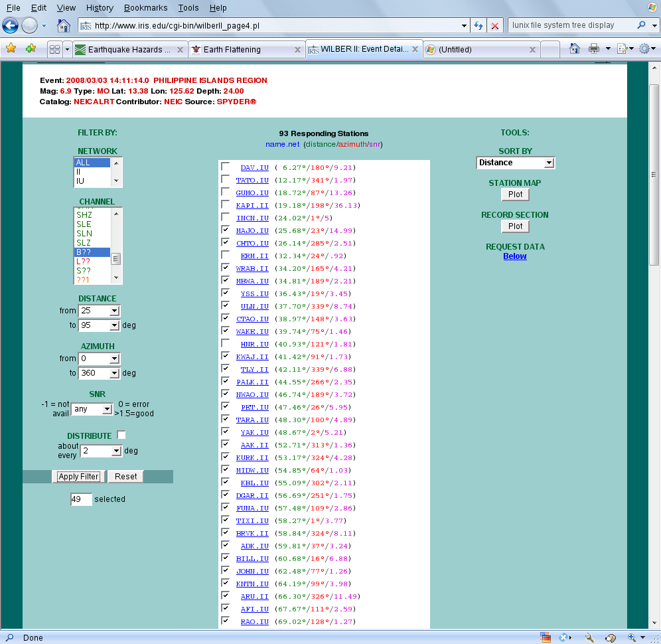Check the ERM.II station checkbox
The image size is (661, 644).
click(x=226, y=255)
